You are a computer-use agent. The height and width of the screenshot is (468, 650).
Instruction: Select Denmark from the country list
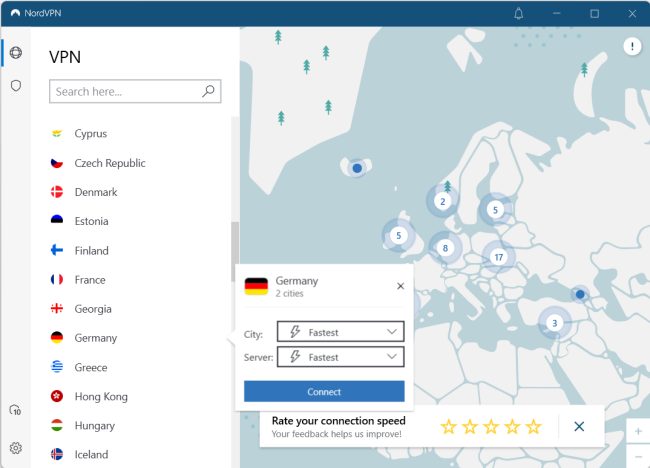95,192
